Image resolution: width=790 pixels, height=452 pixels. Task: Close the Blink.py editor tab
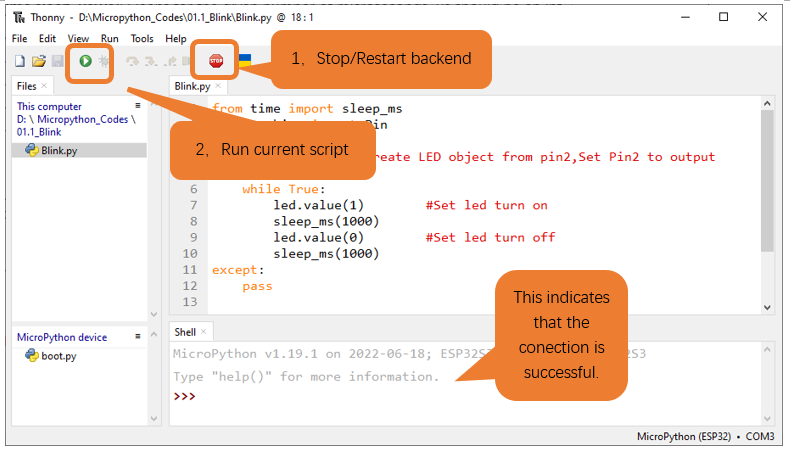click(218, 86)
